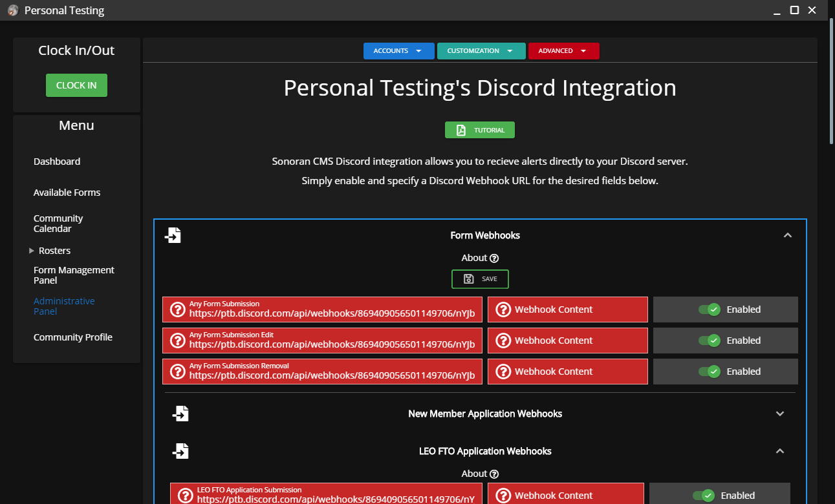
Task: Click help icon of LEO FTO row Webhook Content
Action: click(x=503, y=496)
